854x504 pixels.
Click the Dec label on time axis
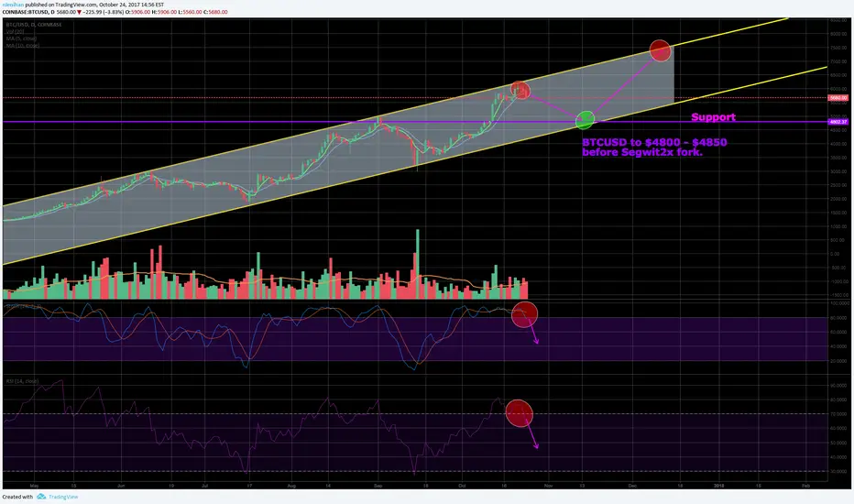[x=632, y=486]
